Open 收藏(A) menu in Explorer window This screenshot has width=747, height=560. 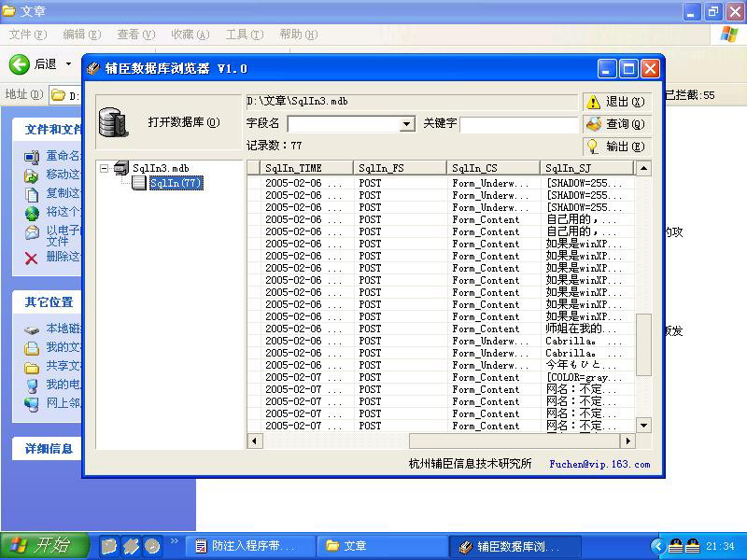pos(190,35)
